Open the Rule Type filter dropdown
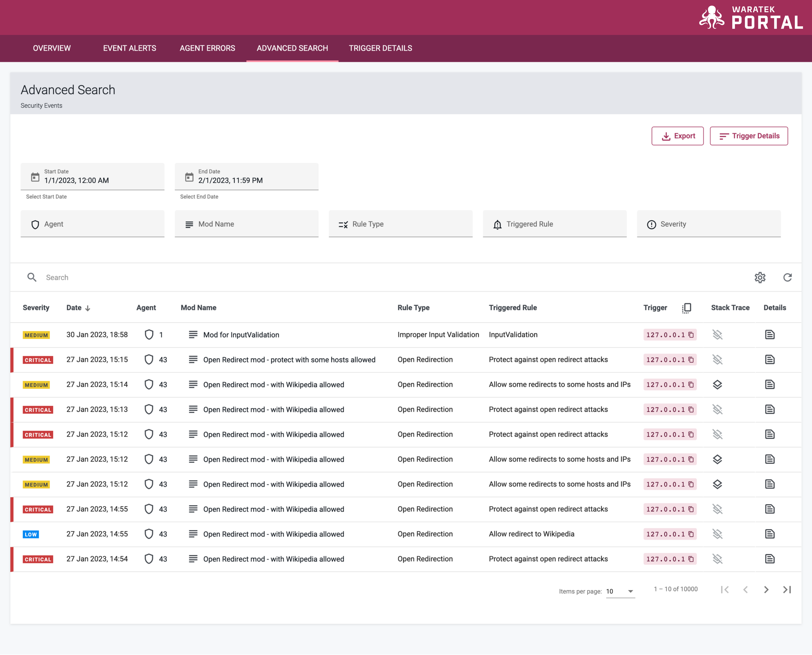The height and width of the screenshot is (655, 812). tap(401, 224)
